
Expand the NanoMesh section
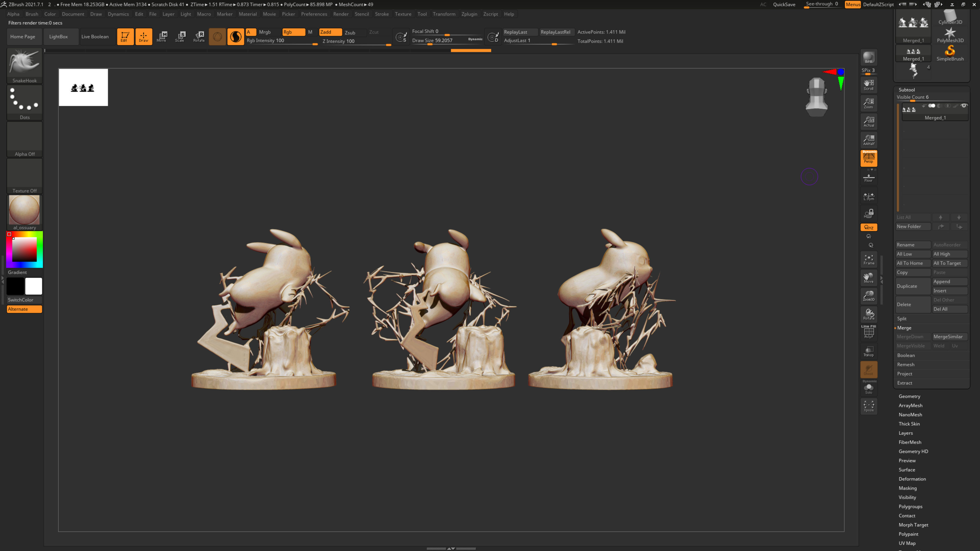910,415
